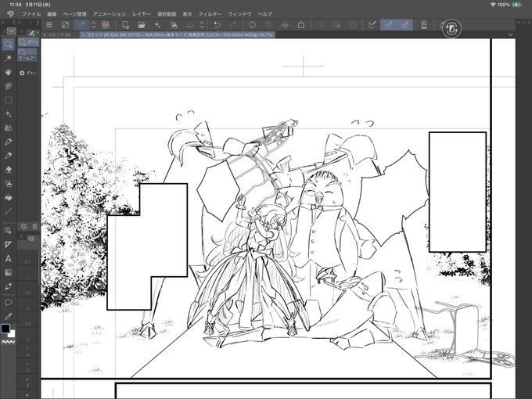
Task: Open the ヘルプ menu
Action: (x=264, y=14)
